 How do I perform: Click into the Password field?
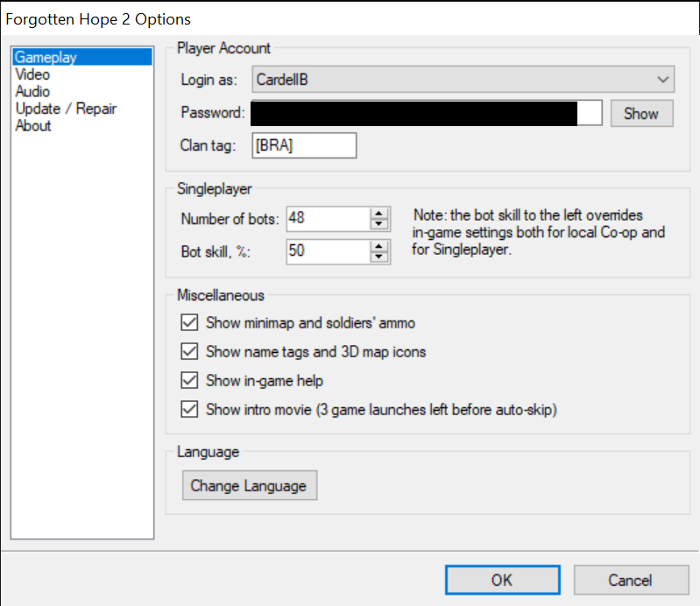[x=426, y=114]
